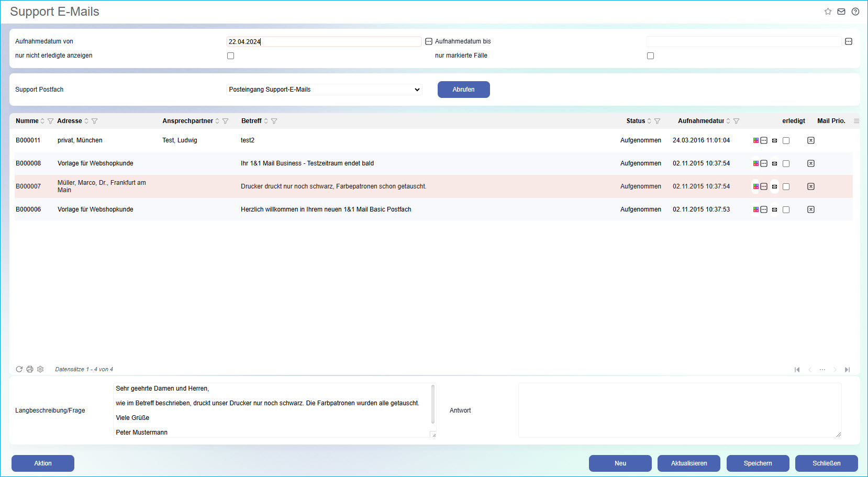Open table settings gear icon
Screen dimensions: 868x477
click(x=40, y=369)
